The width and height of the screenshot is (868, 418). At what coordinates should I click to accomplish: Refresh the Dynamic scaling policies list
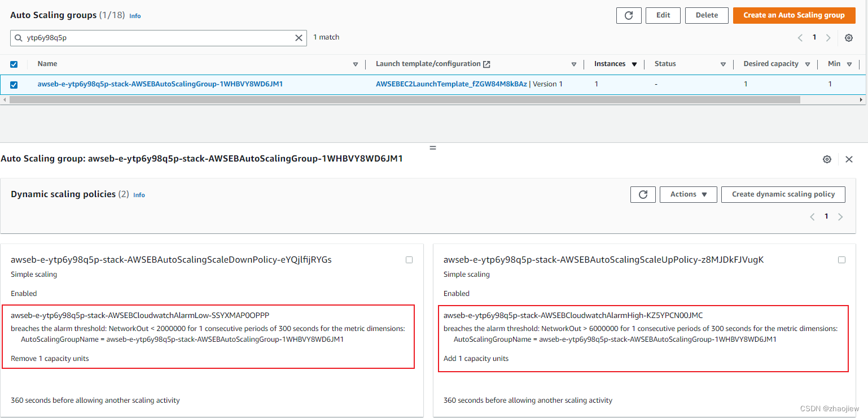[643, 194]
